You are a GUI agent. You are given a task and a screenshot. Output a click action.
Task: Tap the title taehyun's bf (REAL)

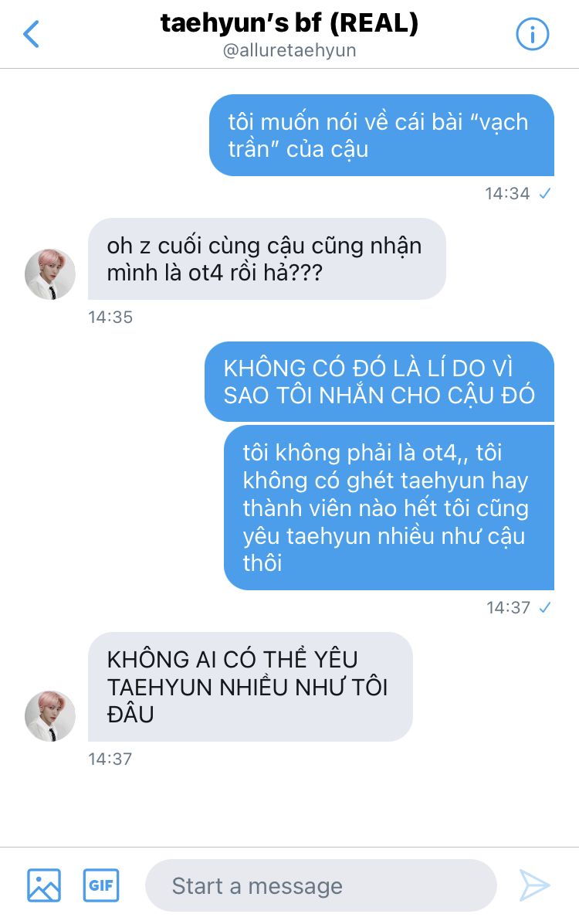tap(289, 23)
